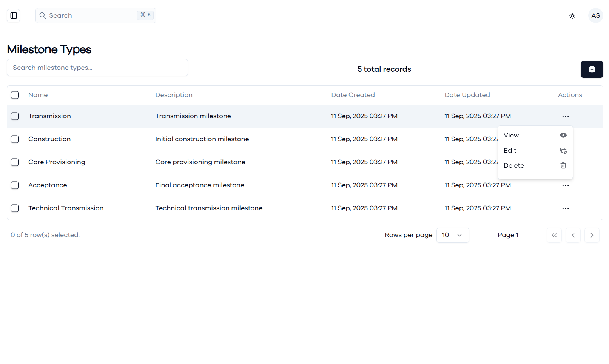The height and width of the screenshot is (364, 609).
Task: Open actions menu for Technical Transmission row
Action: pyautogui.click(x=565, y=208)
